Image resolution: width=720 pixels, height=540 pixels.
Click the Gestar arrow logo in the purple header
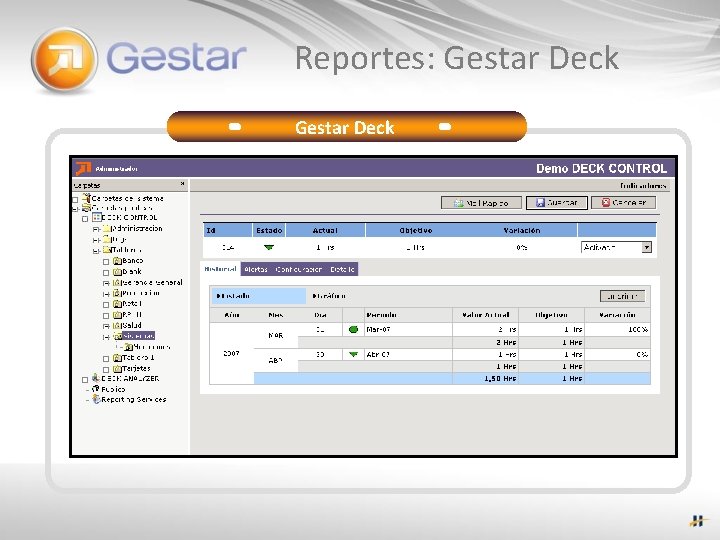click(x=84, y=169)
